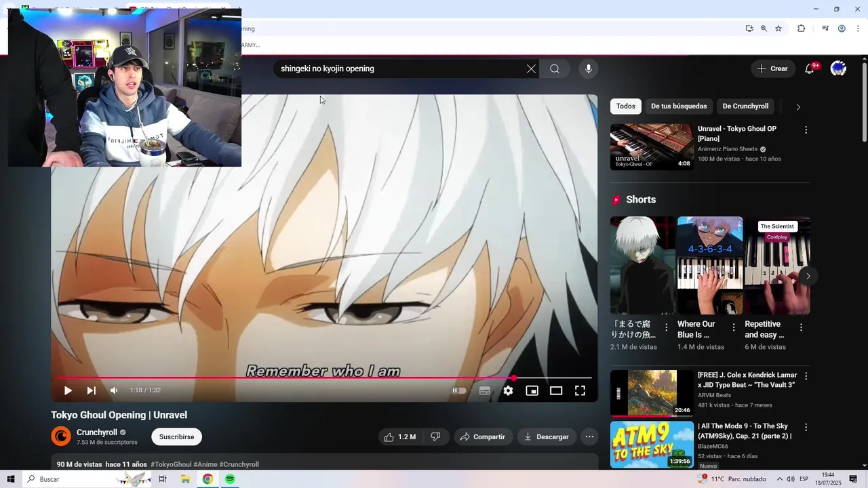The image size is (868, 488).
Task: Open more actions below the video
Action: point(589,437)
